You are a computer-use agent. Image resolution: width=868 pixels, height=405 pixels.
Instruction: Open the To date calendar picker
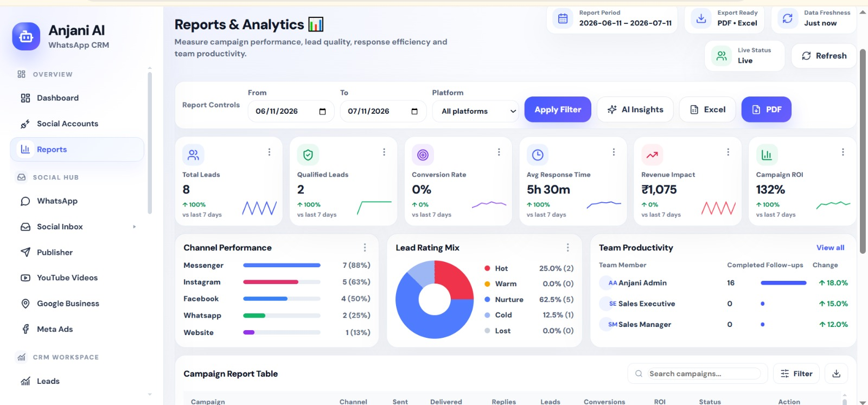tap(414, 112)
